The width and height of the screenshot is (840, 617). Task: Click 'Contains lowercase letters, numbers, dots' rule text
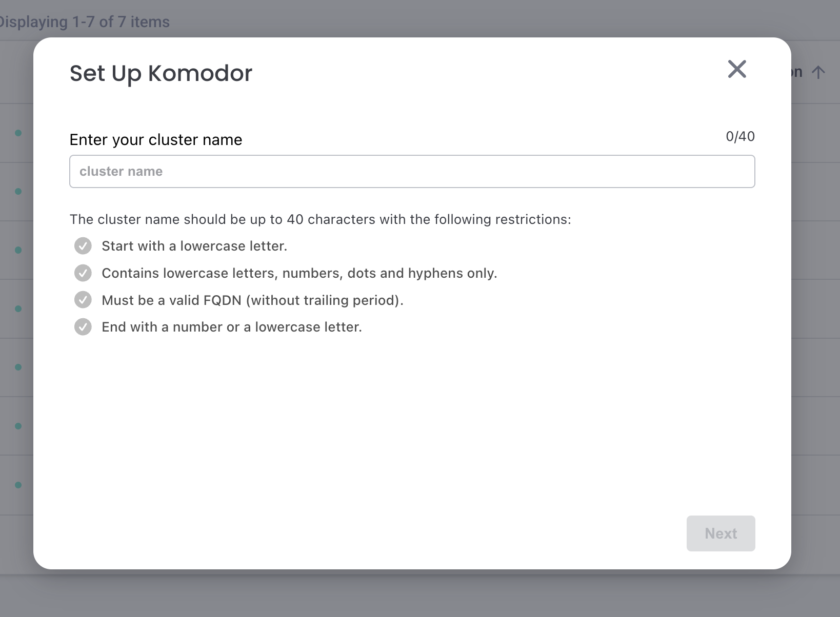point(299,273)
